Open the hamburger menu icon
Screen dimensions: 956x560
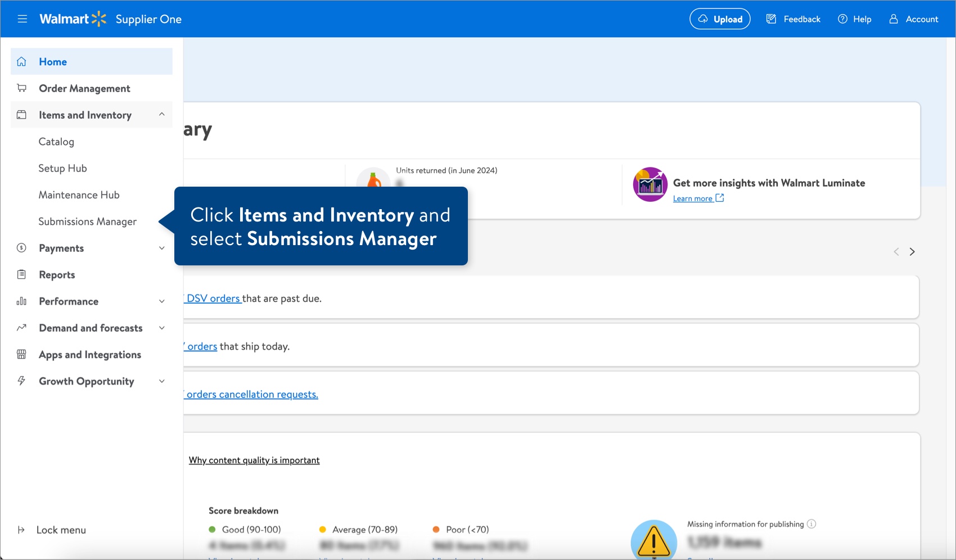coord(22,19)
